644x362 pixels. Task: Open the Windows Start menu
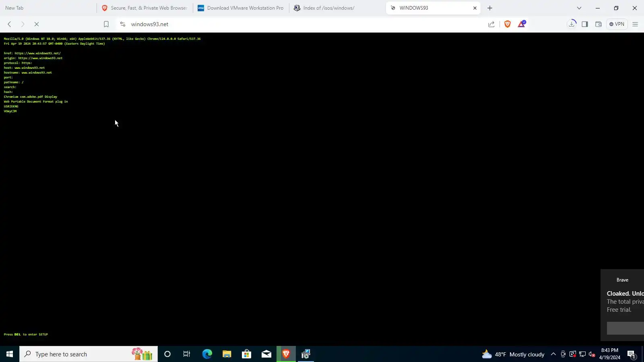pyautogui.click(x=10, y=354)
